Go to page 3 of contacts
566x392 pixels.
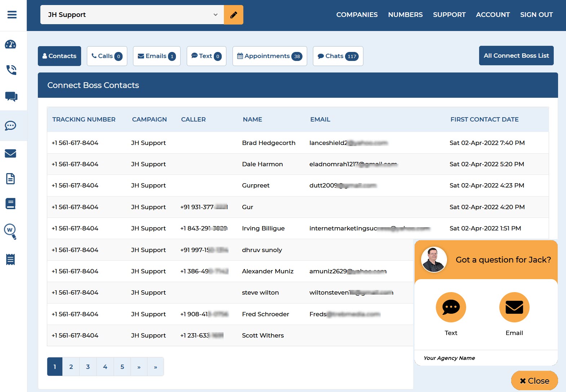coord(88,367)
